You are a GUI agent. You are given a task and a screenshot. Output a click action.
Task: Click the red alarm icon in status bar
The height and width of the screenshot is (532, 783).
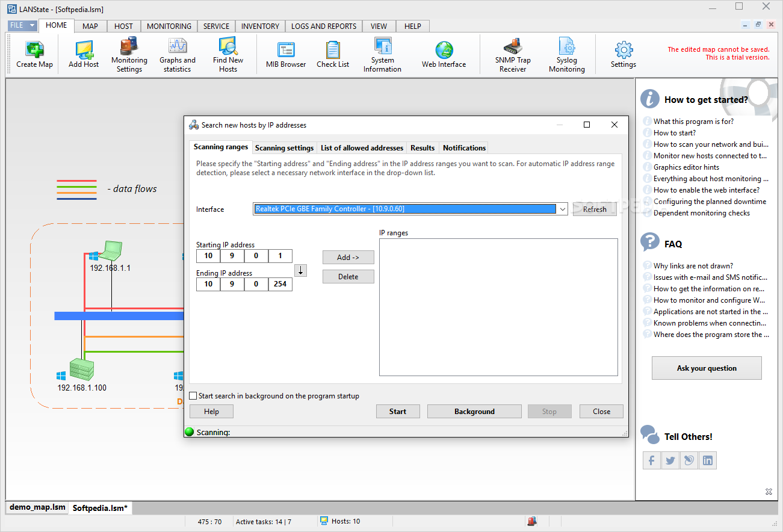(532, 521)
